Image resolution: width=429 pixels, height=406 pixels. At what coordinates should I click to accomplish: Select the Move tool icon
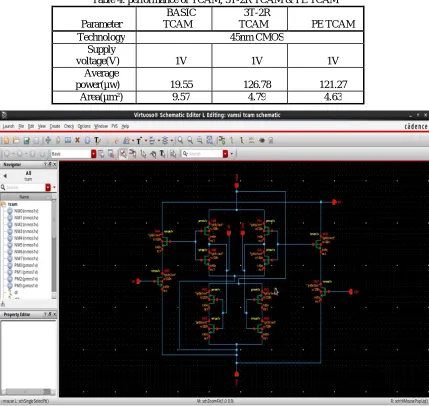coord(47,140)
